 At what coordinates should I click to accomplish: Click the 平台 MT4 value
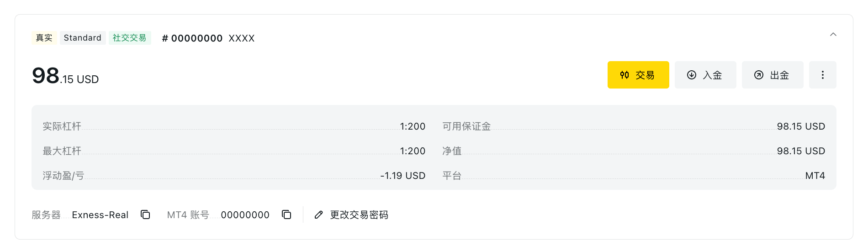[x=815, y=176]
